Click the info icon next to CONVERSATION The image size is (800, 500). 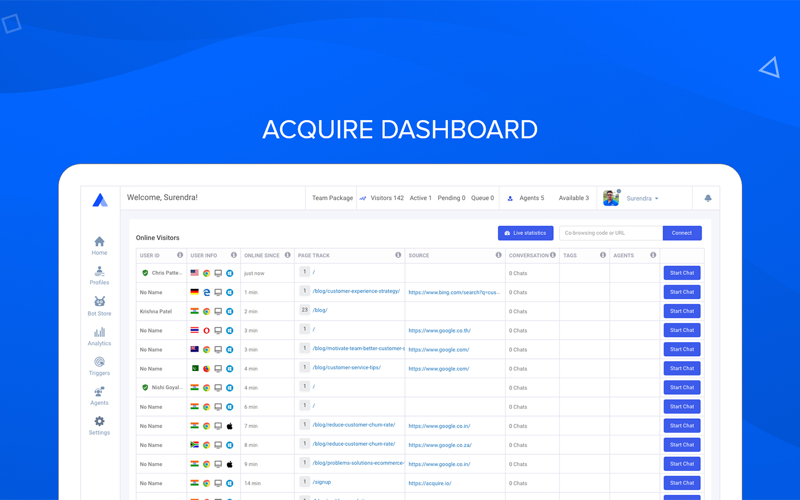pyautogui.click(x=553, y=255)
